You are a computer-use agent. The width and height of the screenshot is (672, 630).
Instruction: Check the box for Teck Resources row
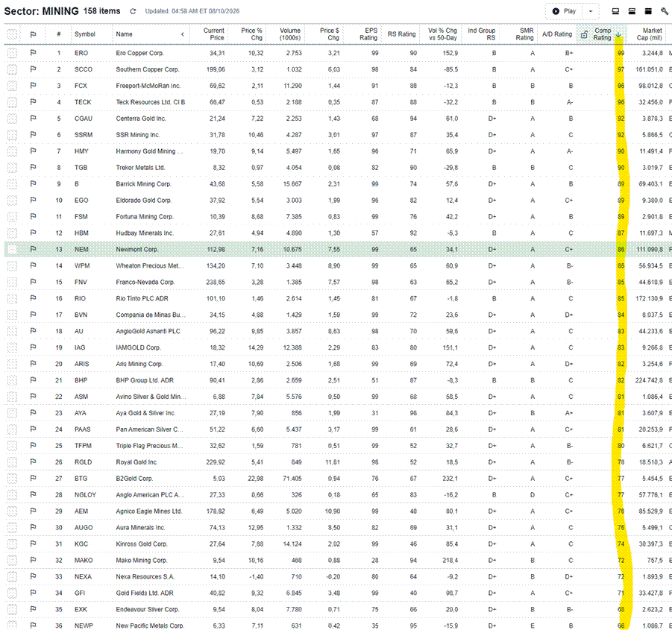coord(13,102)
